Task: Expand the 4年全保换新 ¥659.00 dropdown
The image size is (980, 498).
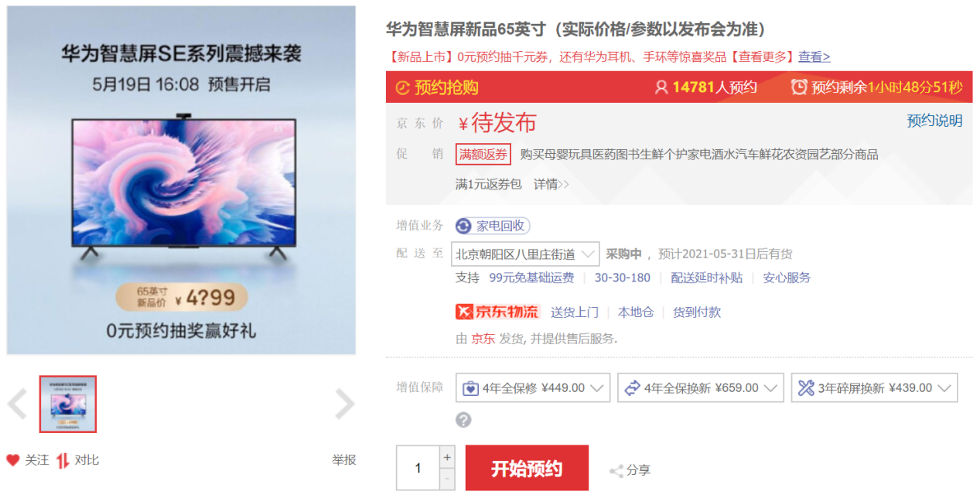Action: [x=701, y=387]
